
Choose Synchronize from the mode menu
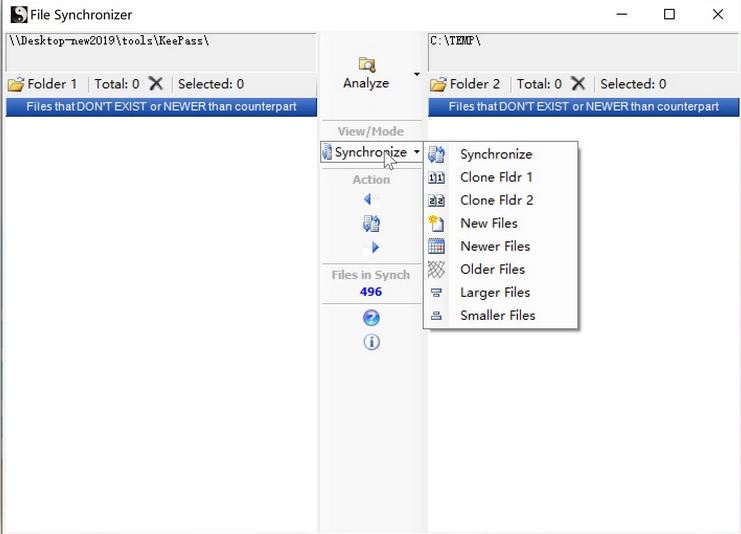click(500, 154)
